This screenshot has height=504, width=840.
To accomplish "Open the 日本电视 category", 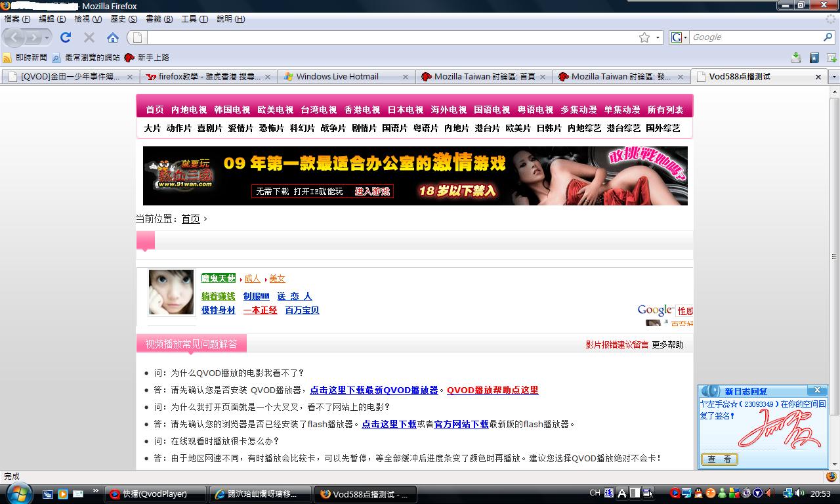I will click(x=406, y=110).
